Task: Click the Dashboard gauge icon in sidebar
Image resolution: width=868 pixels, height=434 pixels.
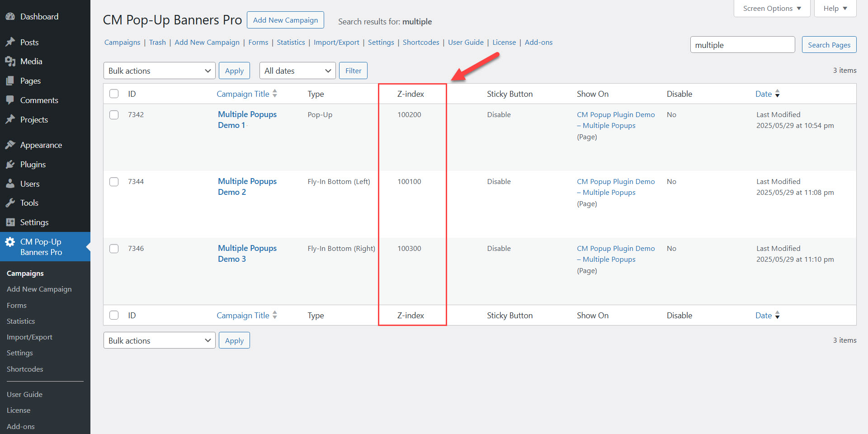Action: pyautogui.click(x=10, y=17)
